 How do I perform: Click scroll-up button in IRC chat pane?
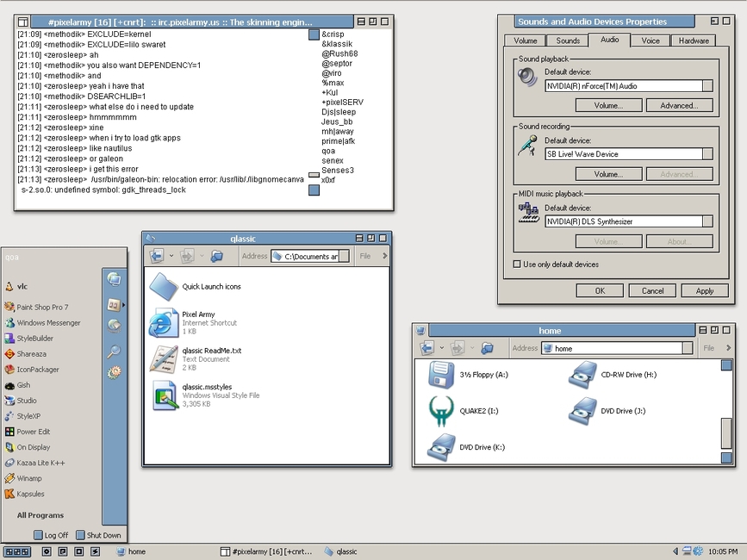[x=314, y=34]
